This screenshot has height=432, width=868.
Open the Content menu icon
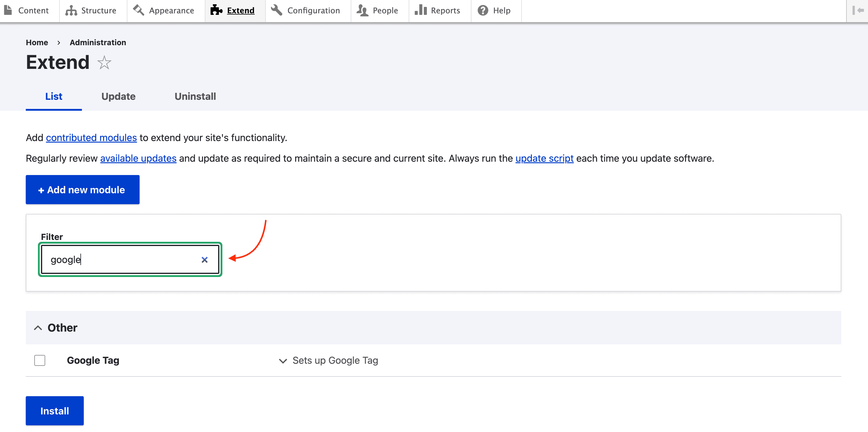(x=8, y=10)
